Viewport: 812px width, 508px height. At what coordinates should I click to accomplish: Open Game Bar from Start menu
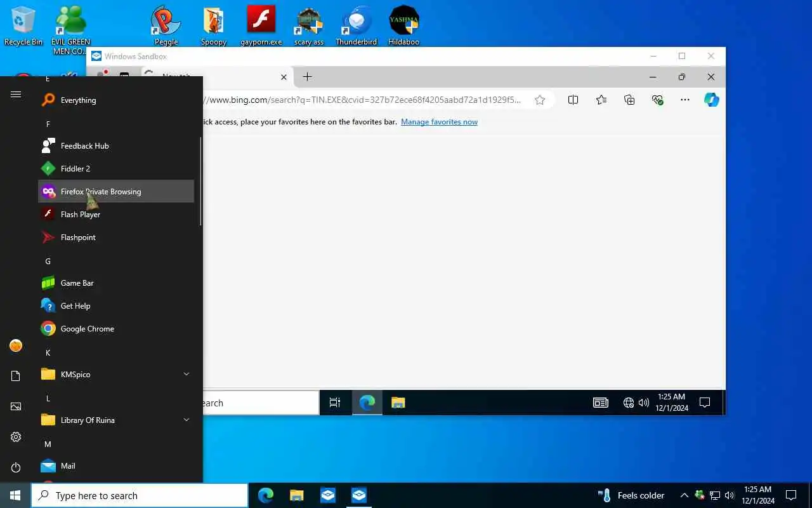tap(116, 283)
